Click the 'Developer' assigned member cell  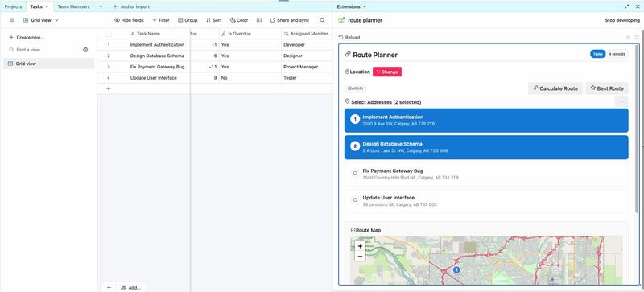click(307, 45)
